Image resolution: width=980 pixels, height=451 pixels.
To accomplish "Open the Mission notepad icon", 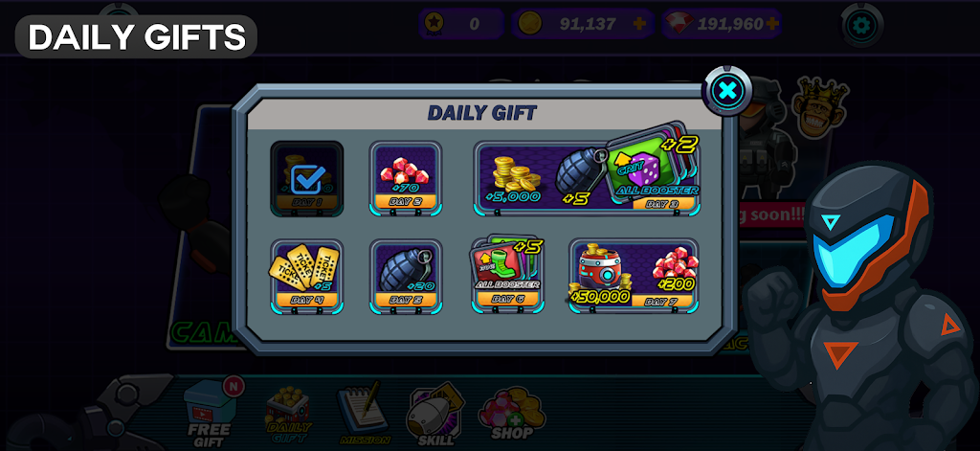I will [x=365, y=413].
